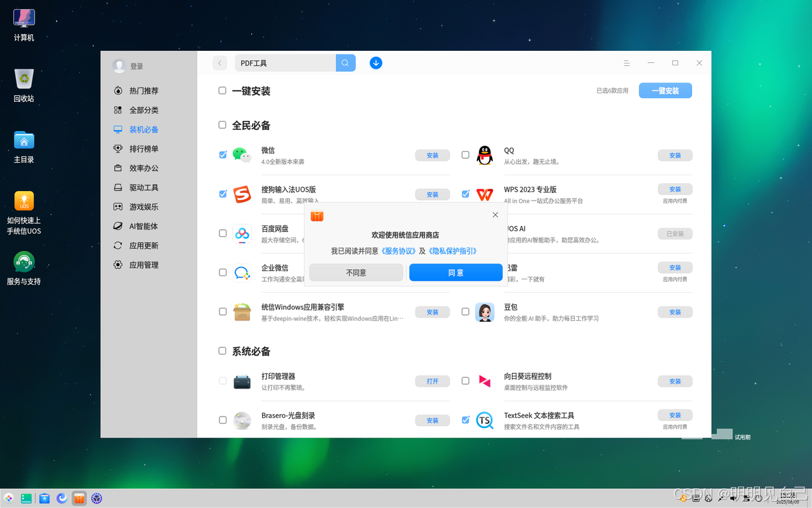The width and height of the screenshot is (812, 508).
Task: Click the 登录 user avatar
Action: 119,65
